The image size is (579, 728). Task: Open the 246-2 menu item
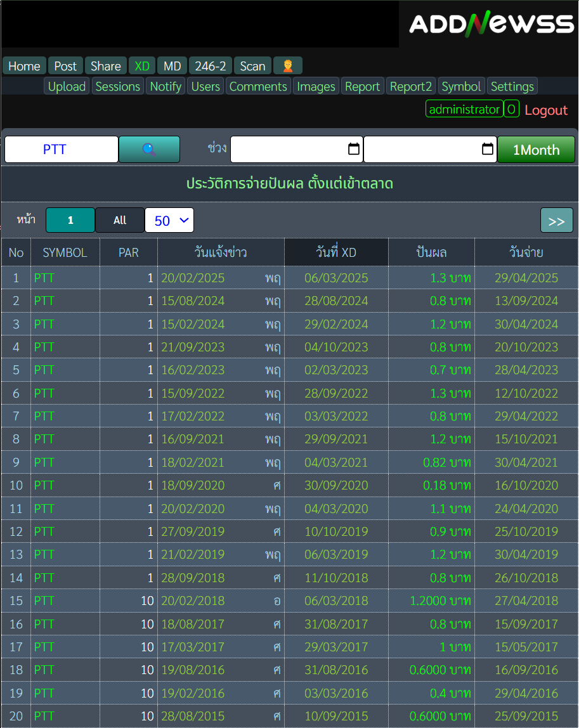[211, 66]
